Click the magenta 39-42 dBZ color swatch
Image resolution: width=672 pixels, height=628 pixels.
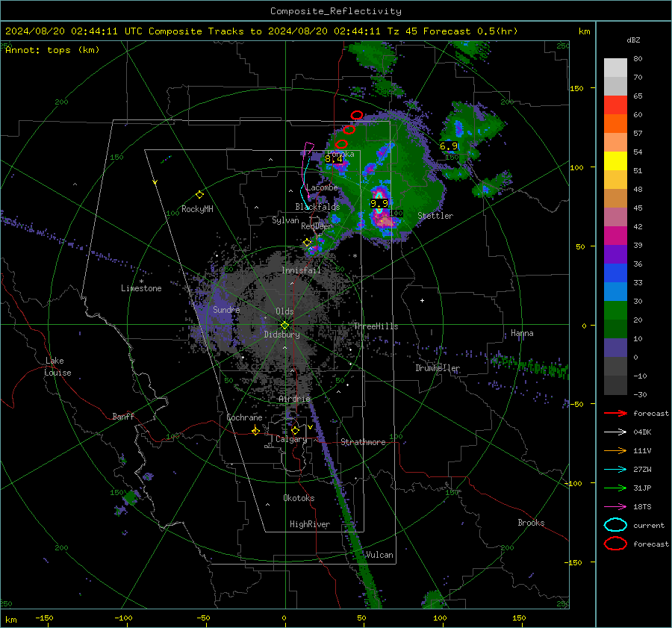coord(615,235)
